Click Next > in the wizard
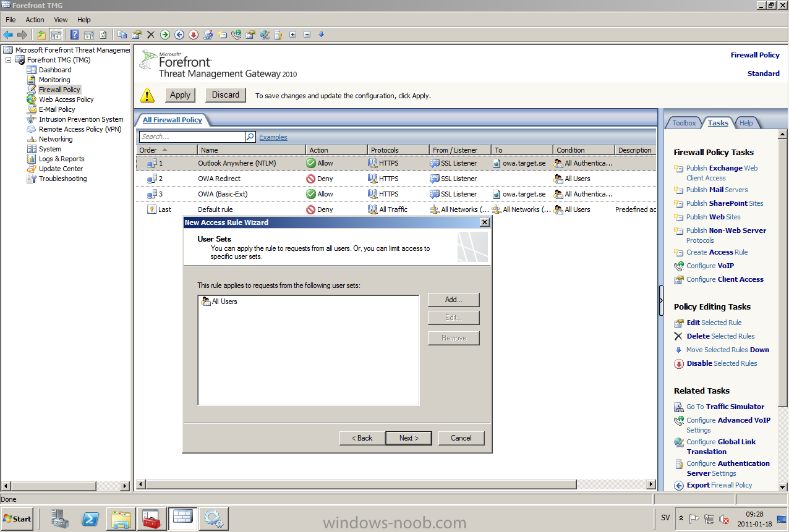 409,438
